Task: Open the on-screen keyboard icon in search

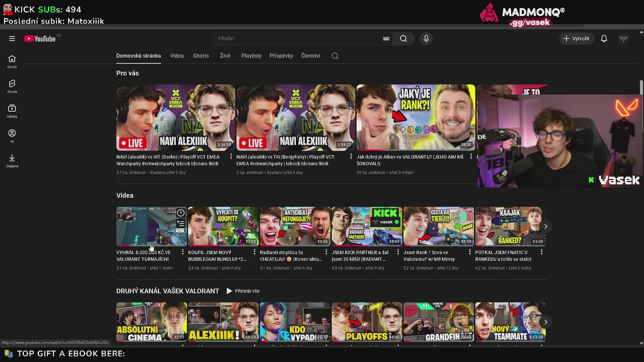Action: click(386, 39)
